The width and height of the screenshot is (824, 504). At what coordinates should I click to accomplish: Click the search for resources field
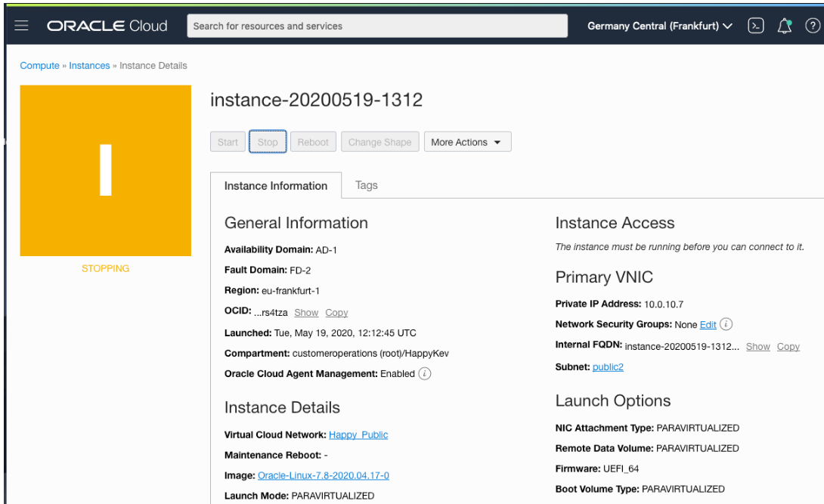click(x=376, y=26)
